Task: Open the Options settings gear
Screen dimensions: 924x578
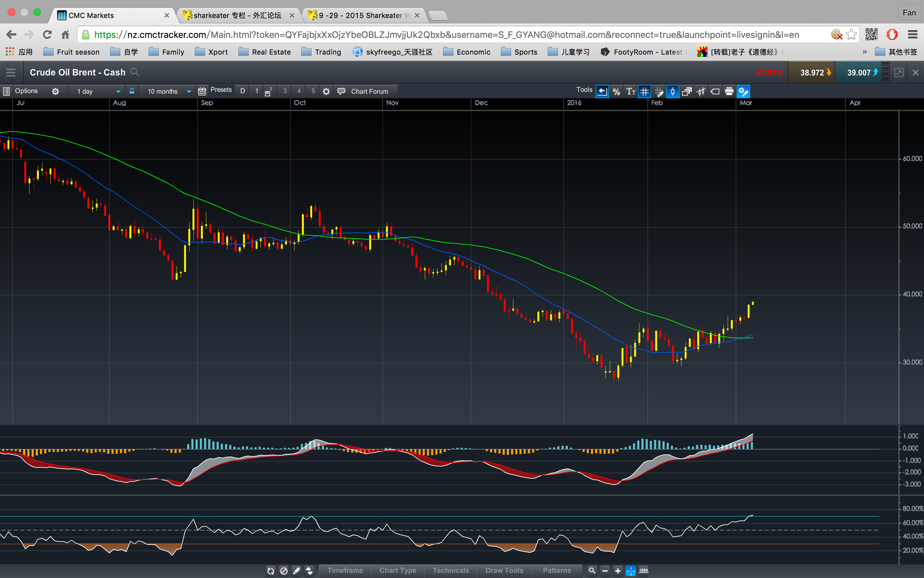Action: (56, 92)
